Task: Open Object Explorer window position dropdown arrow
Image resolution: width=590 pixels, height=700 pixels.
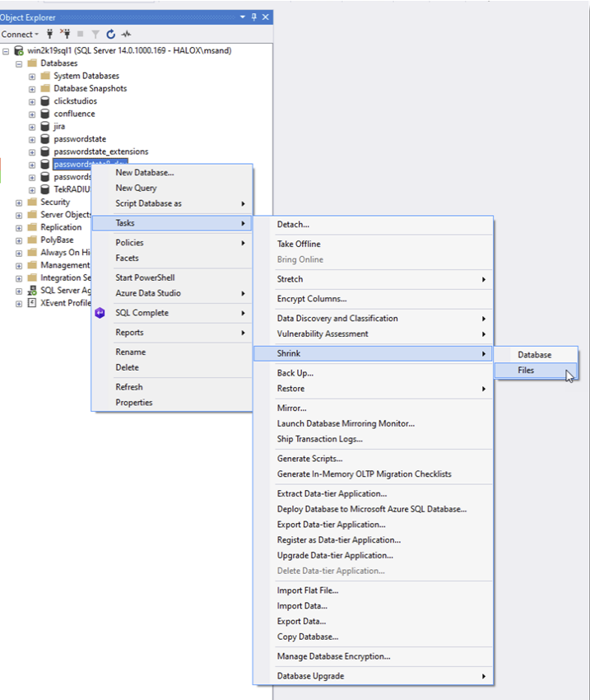Action: tap(243, 17)
